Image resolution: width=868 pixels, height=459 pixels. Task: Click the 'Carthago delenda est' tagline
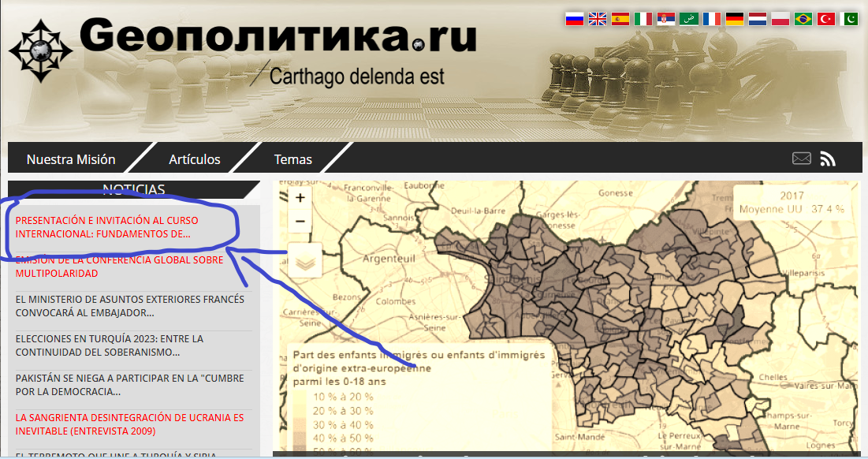pyautogui.click(x=356, y=76)
